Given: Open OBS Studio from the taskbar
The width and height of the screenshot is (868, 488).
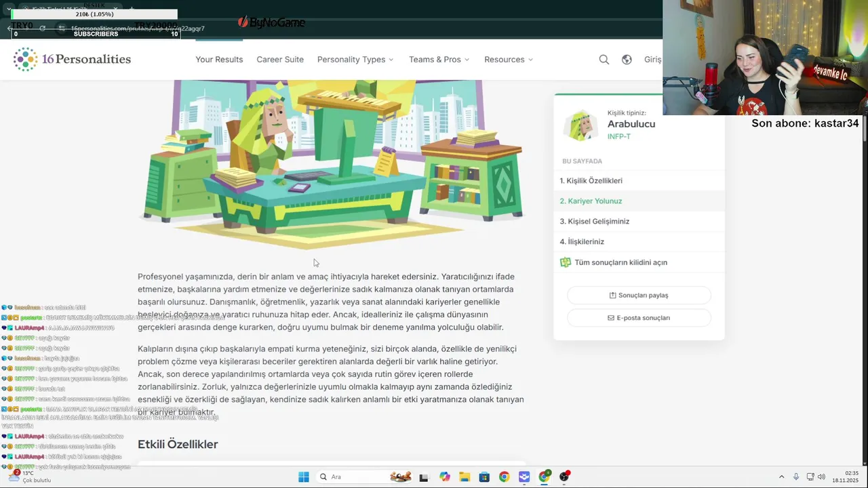Looking at the screenshot, I should tap(564, 477).
